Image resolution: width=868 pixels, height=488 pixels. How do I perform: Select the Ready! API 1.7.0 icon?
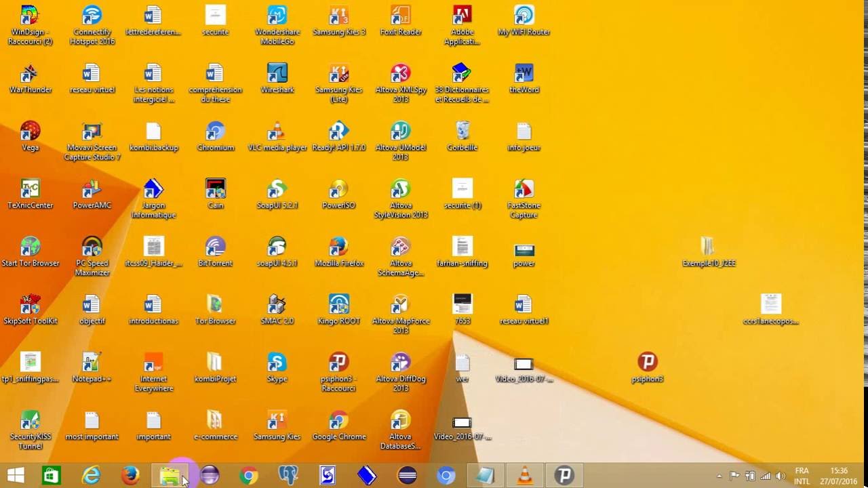[338, 136]
